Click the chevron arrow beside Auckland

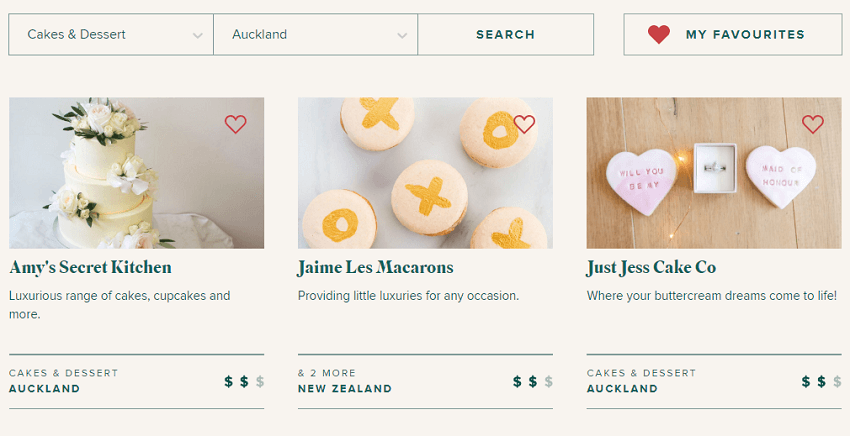click(402, 36)
